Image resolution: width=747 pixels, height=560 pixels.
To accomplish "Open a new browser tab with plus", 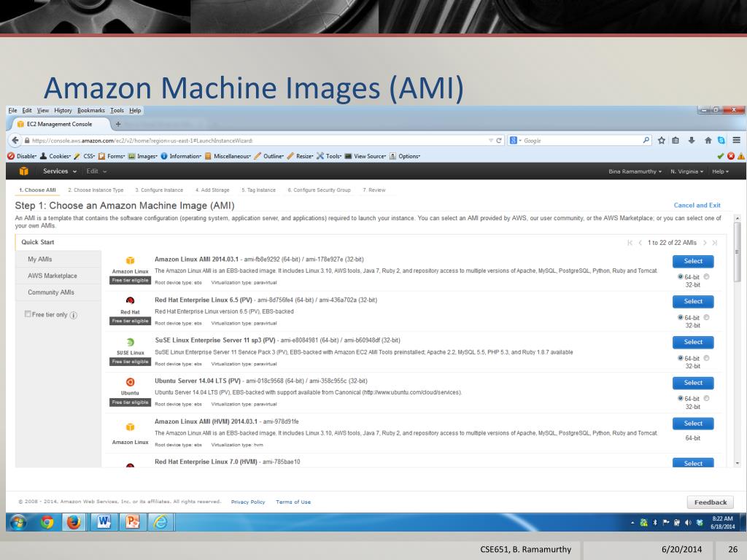I will [x=118, y=124].
